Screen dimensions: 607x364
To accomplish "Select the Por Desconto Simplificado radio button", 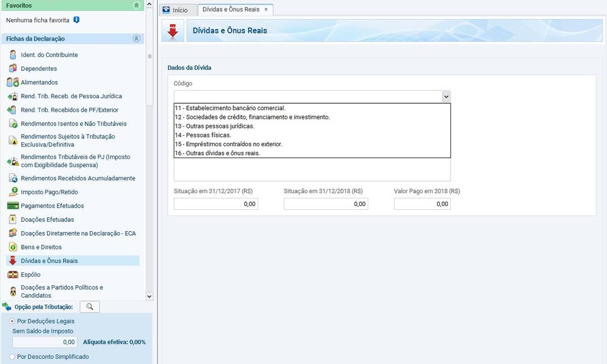I will pos(12,357).
